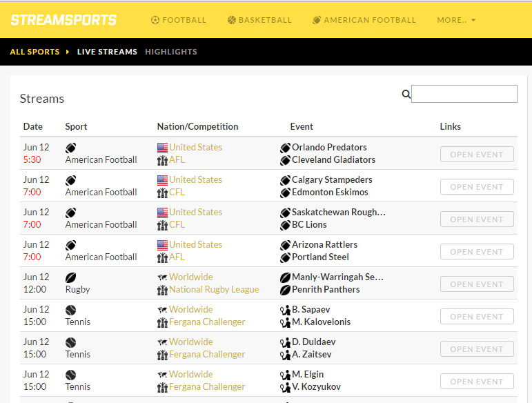Click team icon beside BC Lions

click(x=286, y=225)
